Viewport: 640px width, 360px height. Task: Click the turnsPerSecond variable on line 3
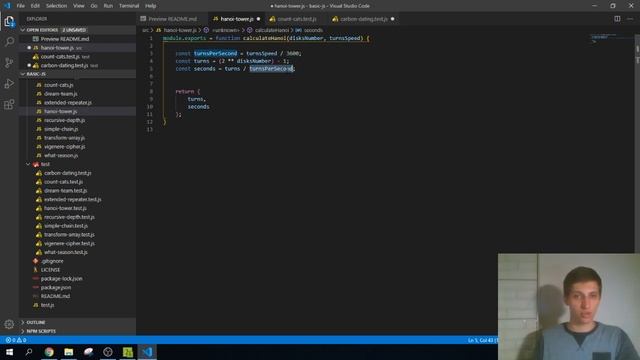[x=215, y=53]
